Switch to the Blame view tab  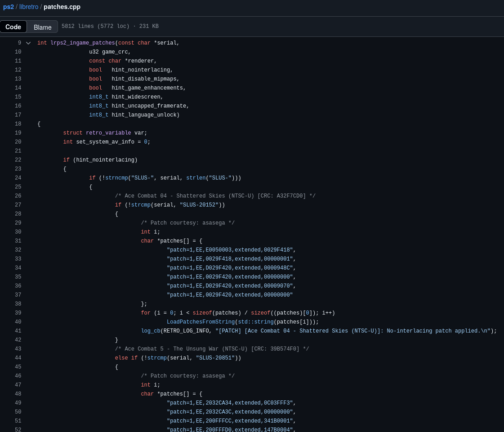point(43,27)
